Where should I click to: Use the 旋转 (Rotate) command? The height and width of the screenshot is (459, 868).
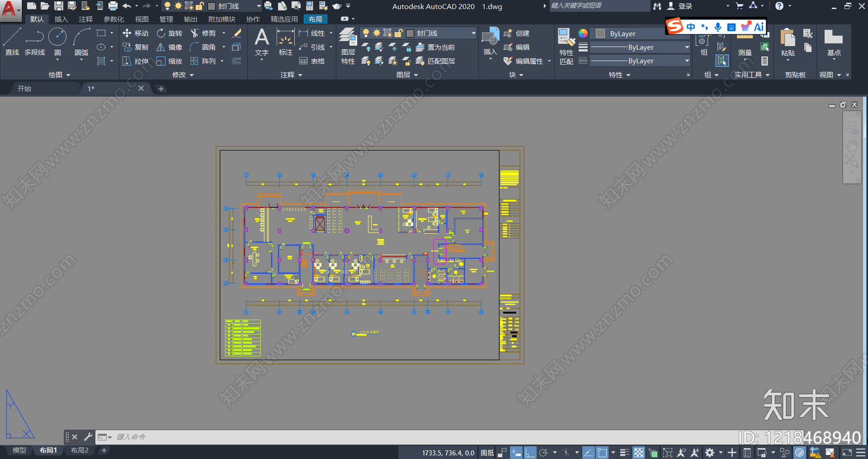[170, 33]
